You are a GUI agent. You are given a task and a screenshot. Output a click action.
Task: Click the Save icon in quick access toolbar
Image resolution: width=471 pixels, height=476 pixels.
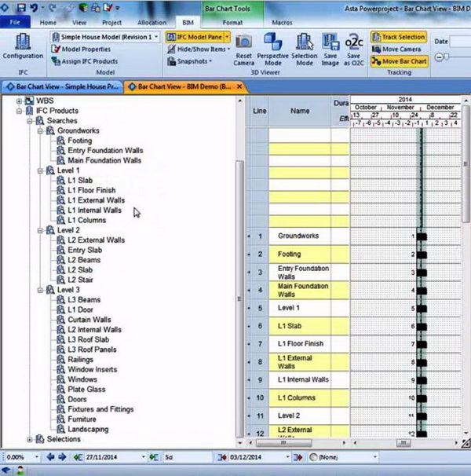point(21,7)
